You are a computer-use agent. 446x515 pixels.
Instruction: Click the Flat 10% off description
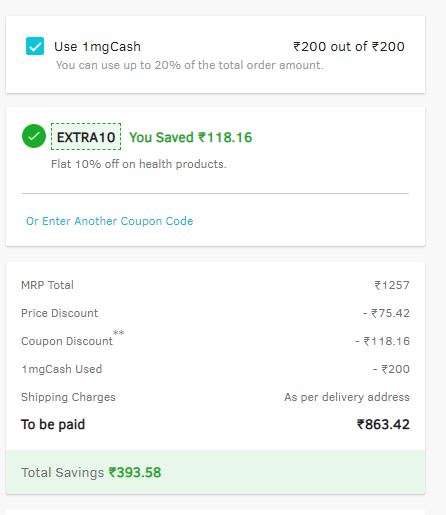(139, 164)
